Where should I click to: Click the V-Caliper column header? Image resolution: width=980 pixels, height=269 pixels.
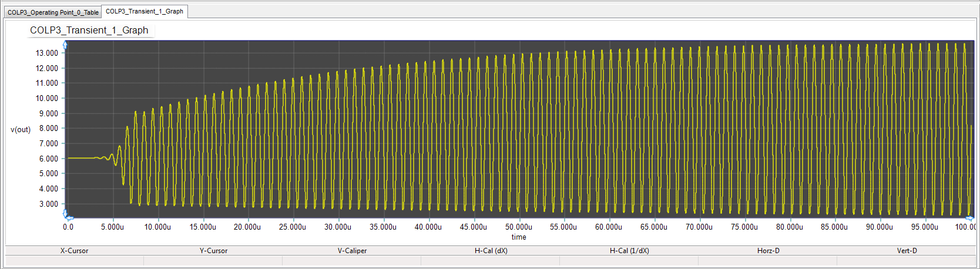point(352,251)
